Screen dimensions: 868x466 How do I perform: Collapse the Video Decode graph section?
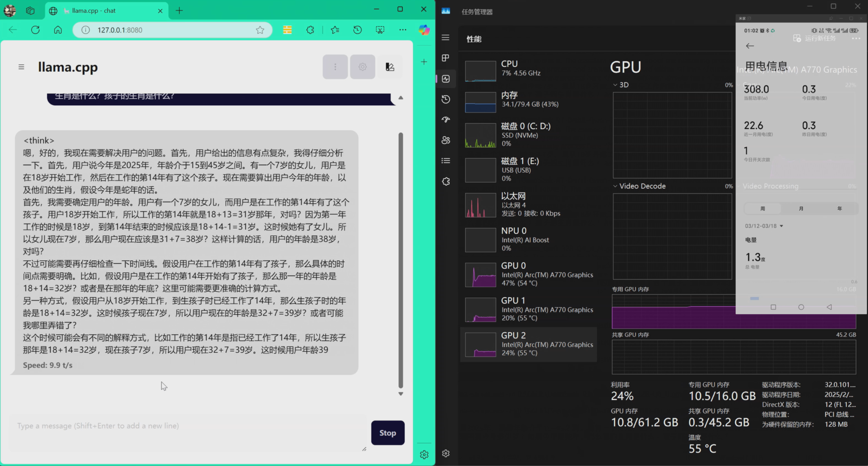pyautogui.click(x=615, y=186)
